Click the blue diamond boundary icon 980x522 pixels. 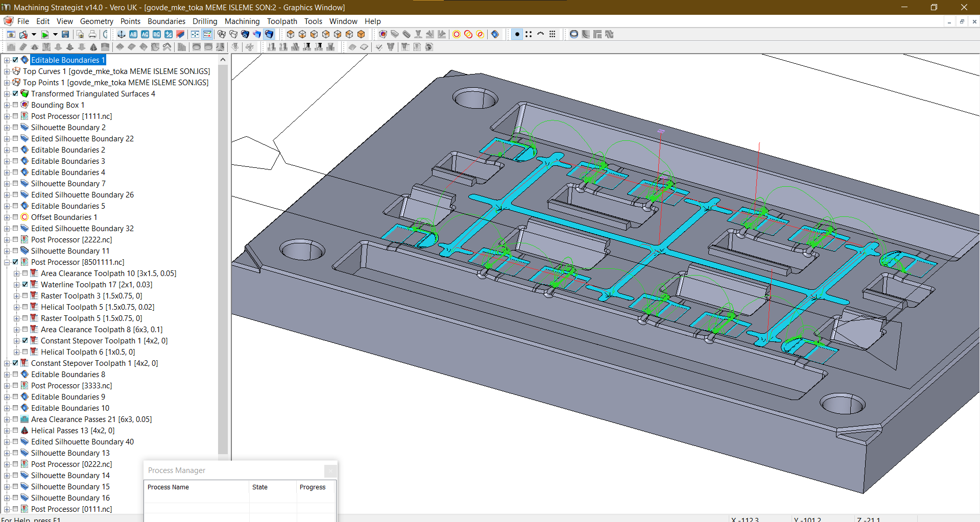(x=495, y=34)
